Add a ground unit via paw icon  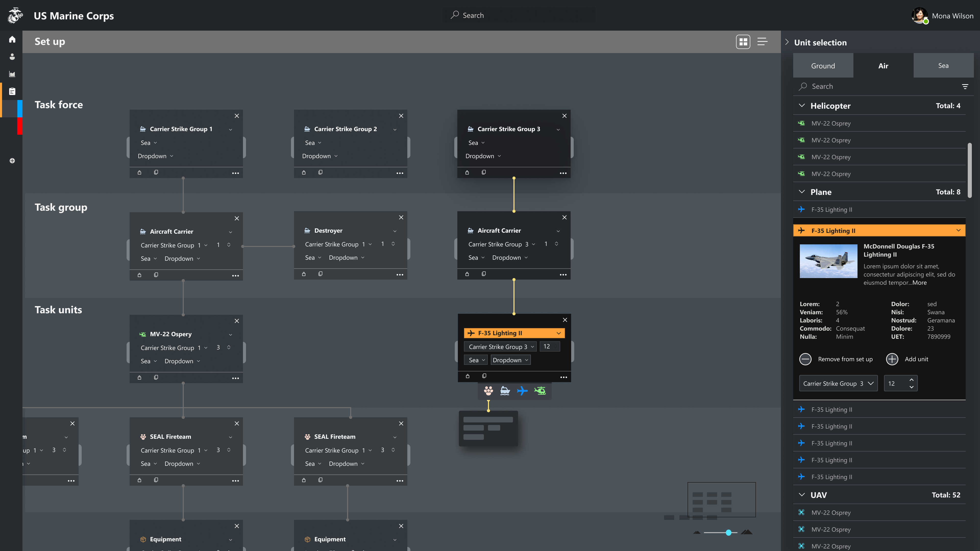coord(488,391)
